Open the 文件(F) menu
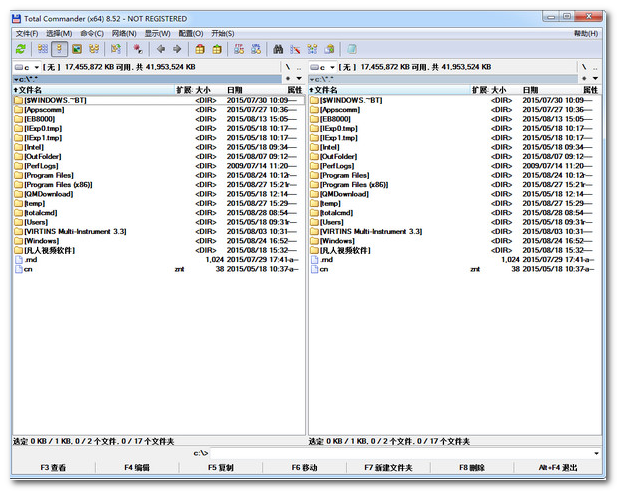Image resolution: width=617 pixels, height=491 pixels. (27, 33)
